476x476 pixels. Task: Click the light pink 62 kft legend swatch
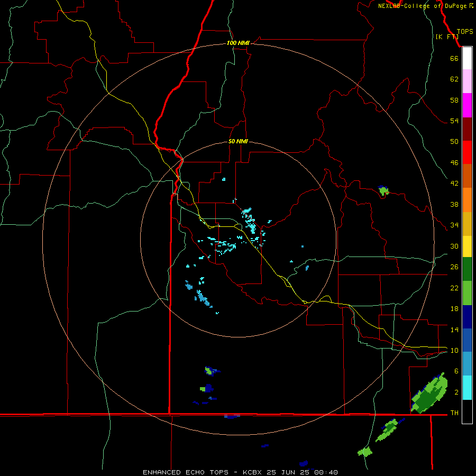pyautogui.click(x=467, y=81)
